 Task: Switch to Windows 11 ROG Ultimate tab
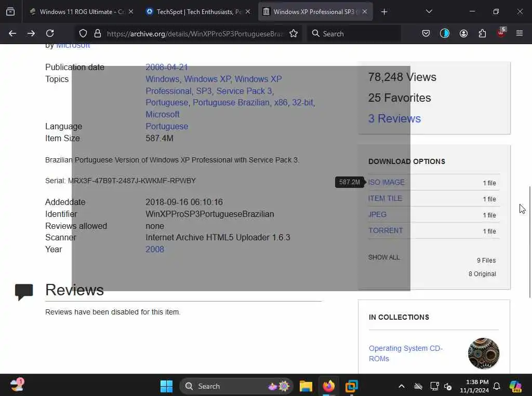[x=78, y=12]
